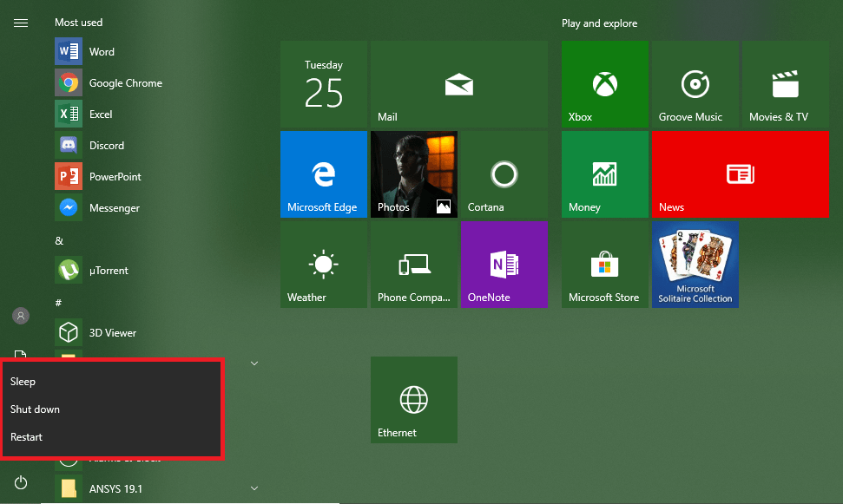This screenshot has width=843, height=504.
Task: Expand the hamburger menu in Start
Action: (21, 23)
